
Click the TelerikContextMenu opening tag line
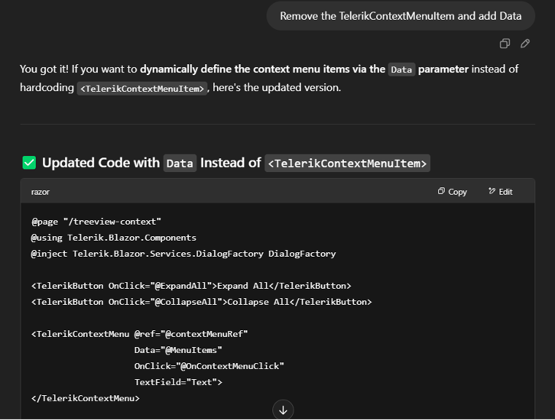tap(139, 334)
